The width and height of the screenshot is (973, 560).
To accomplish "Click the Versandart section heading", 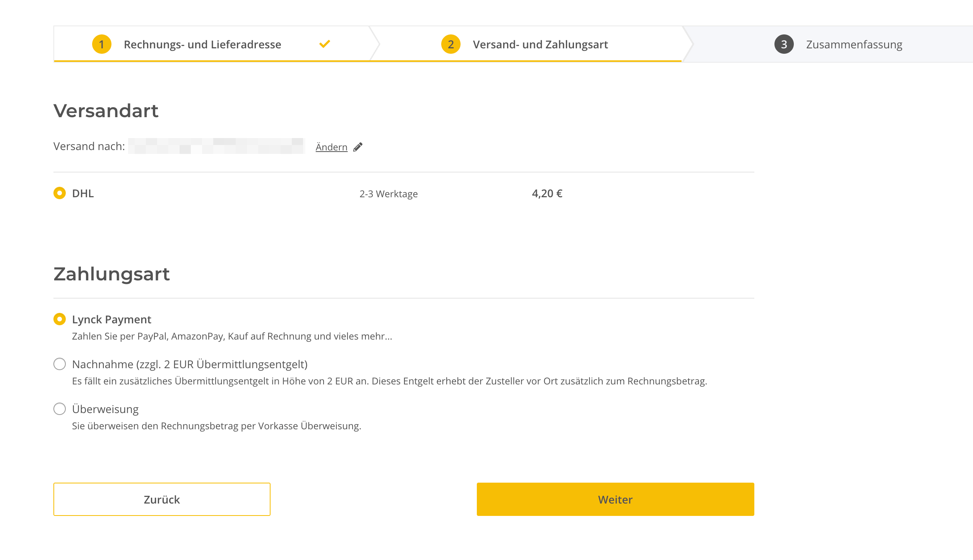I will coord(106,111).
